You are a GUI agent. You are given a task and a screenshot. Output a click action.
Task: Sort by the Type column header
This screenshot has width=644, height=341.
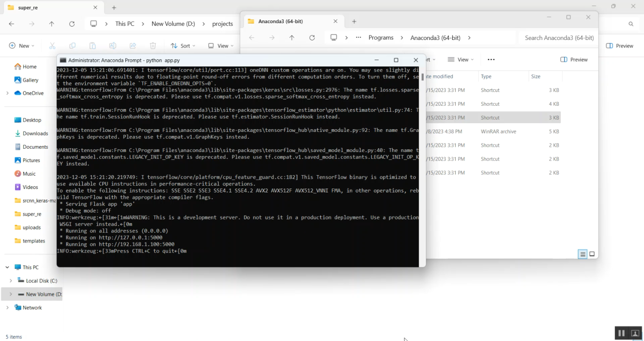(504, 76)
